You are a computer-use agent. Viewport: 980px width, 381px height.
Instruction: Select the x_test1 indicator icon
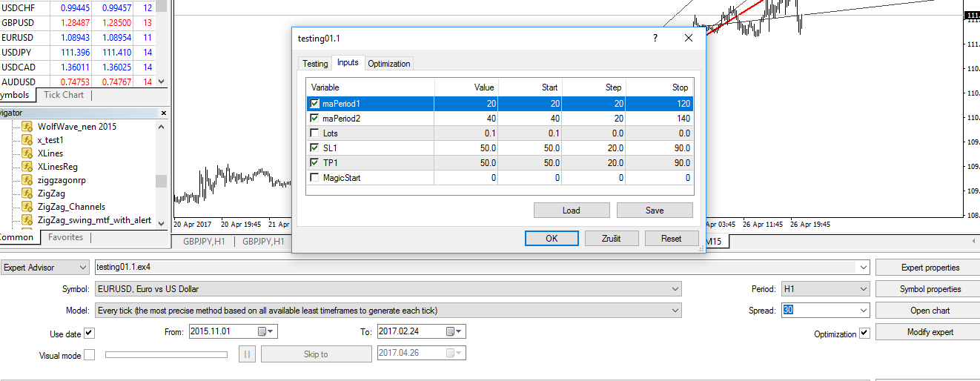27,140
